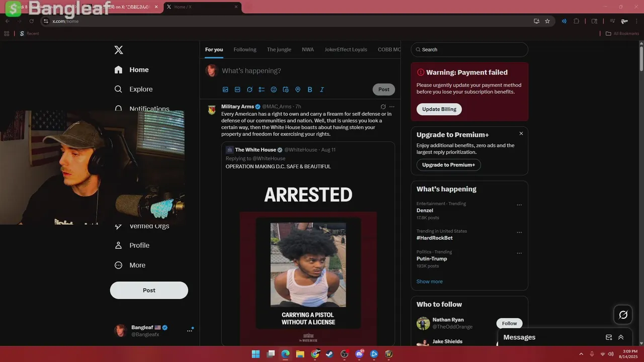Open Profile from the left sidebar
The image size is (644, 362).
[x=132, y=245]
